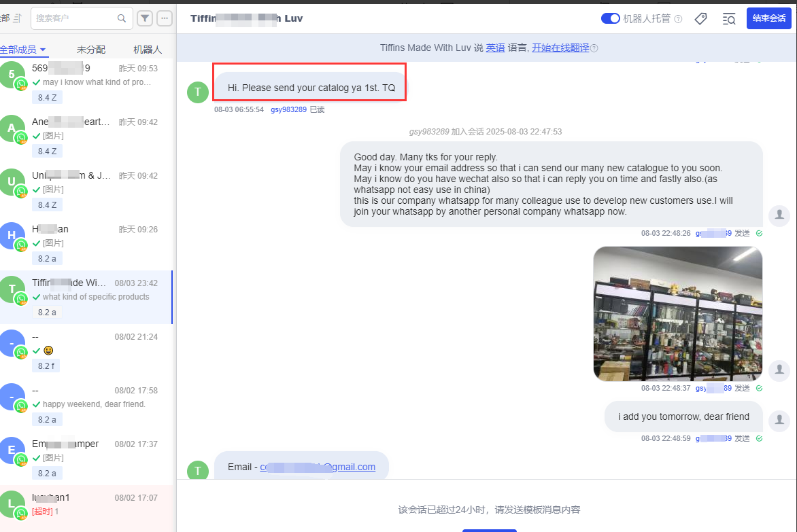797x532 pixels.
Task: Open help icon beside 开始在线翻译
Action: click(x=594, y=48)
